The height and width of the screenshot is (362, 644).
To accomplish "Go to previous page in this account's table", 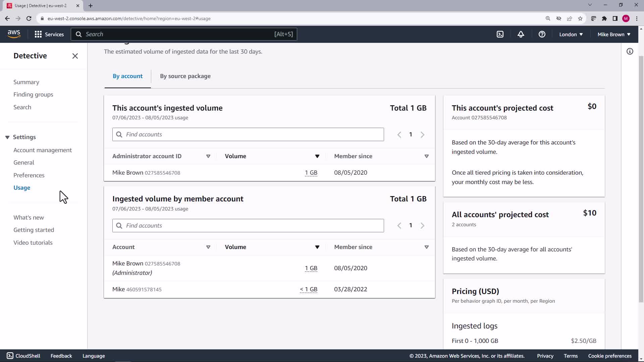I will 399,135.
